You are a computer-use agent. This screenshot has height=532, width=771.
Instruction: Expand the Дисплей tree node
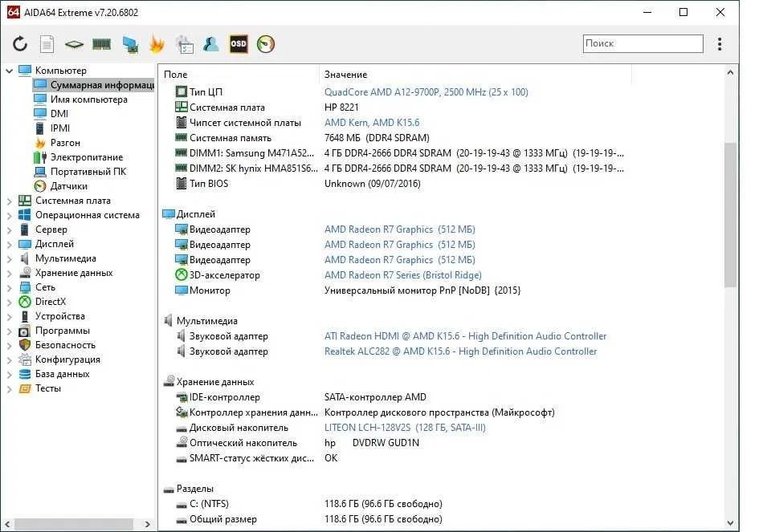pyautogui.click(x=9, y=244)
